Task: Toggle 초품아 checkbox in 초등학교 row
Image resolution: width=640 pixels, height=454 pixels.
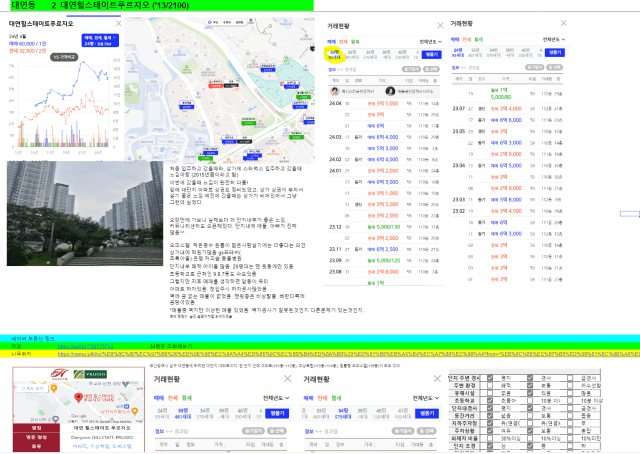Action: pyautogui.click(x=490, y=401)
